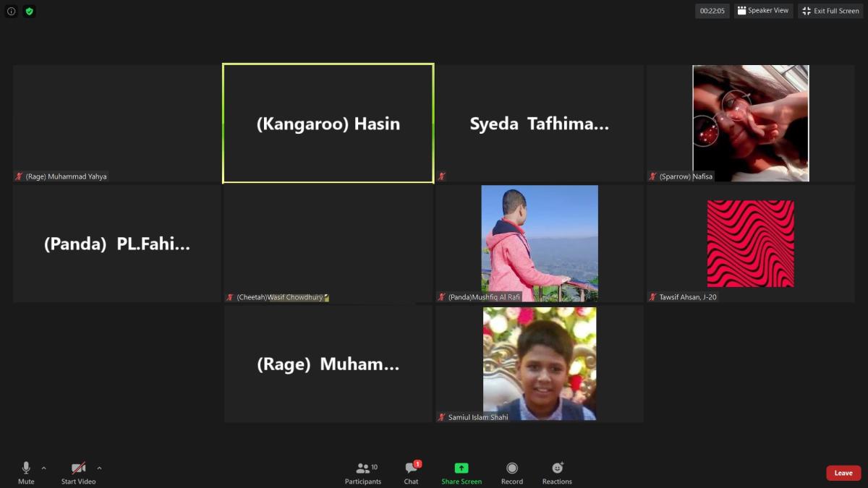Click the green encryption shield icon

tap(29, 11)
